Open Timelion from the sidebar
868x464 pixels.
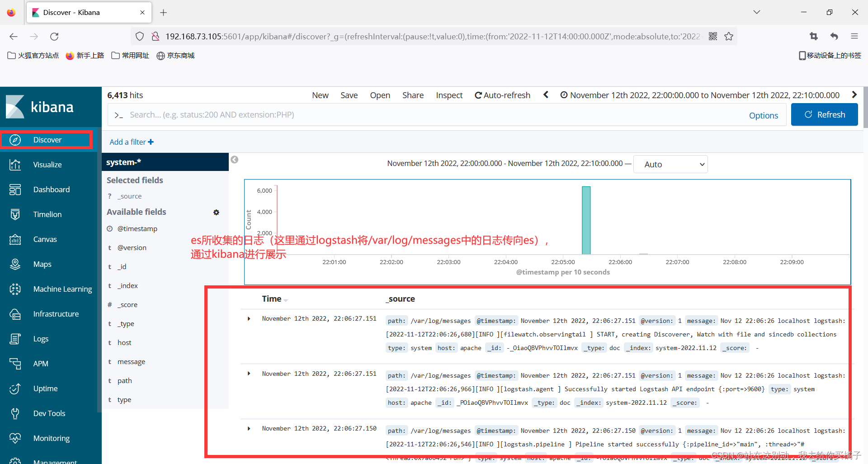(47, 214)
